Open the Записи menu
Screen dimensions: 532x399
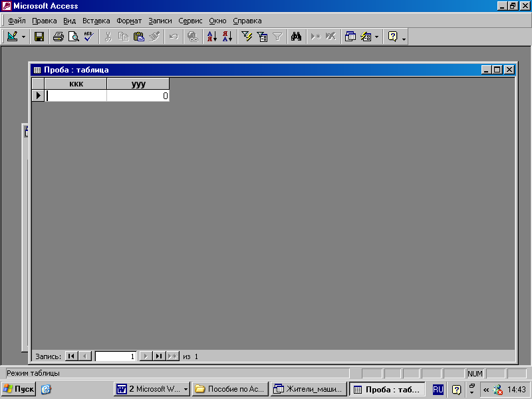click(x=160, y=21)
